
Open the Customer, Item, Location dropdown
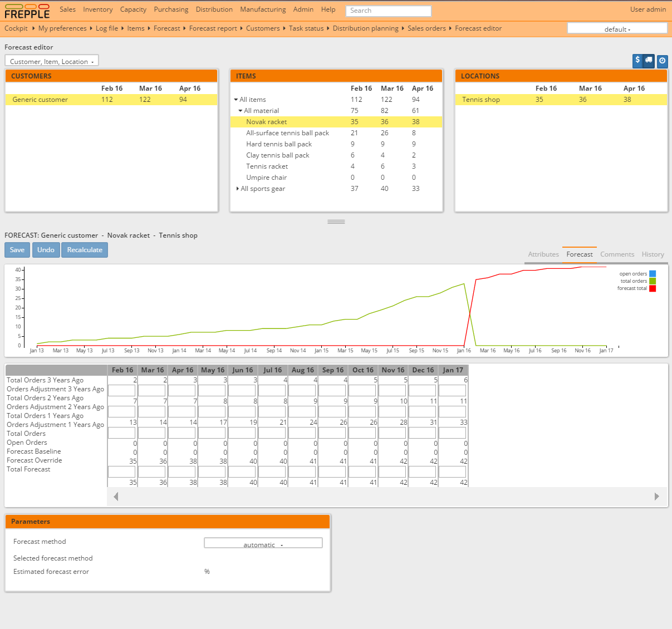(x=52, y=61)
